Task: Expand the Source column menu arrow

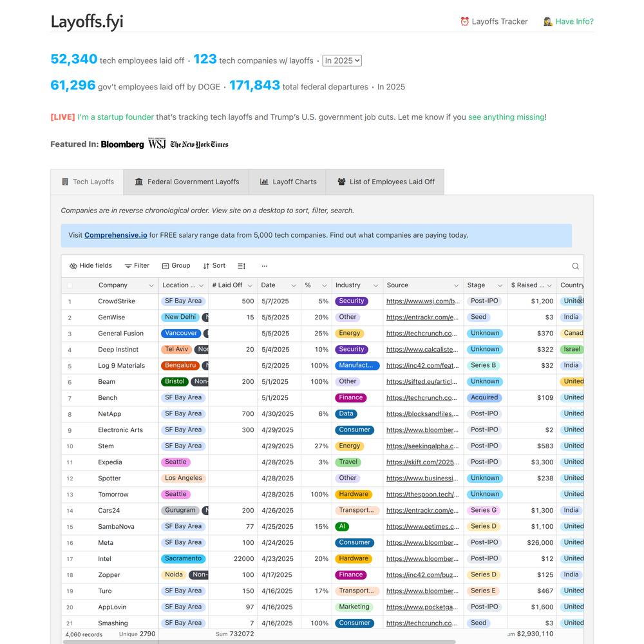Action: point(456,285)
